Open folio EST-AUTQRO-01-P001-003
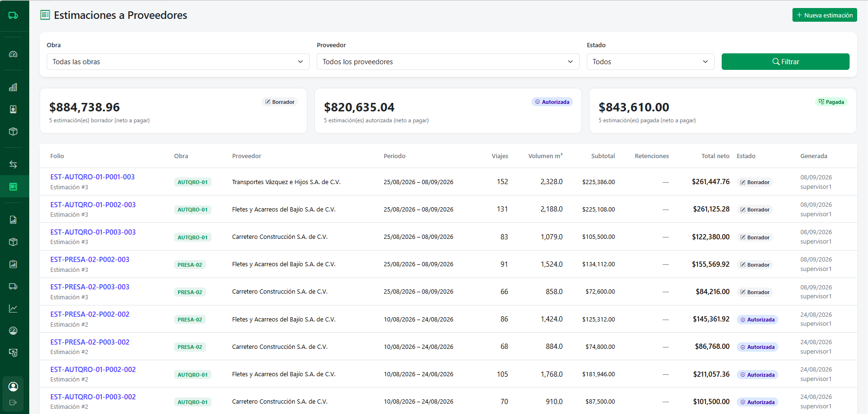 pyautogui.click(x=93, y=177)
